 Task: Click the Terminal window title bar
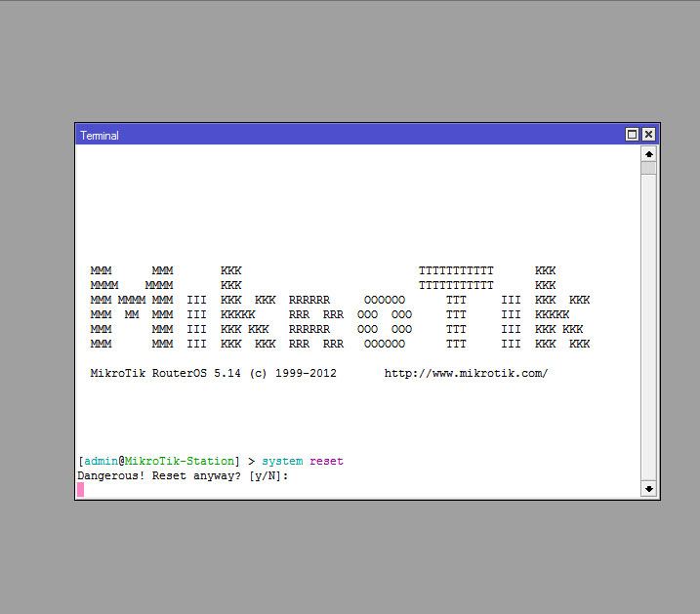pos(342,135)
